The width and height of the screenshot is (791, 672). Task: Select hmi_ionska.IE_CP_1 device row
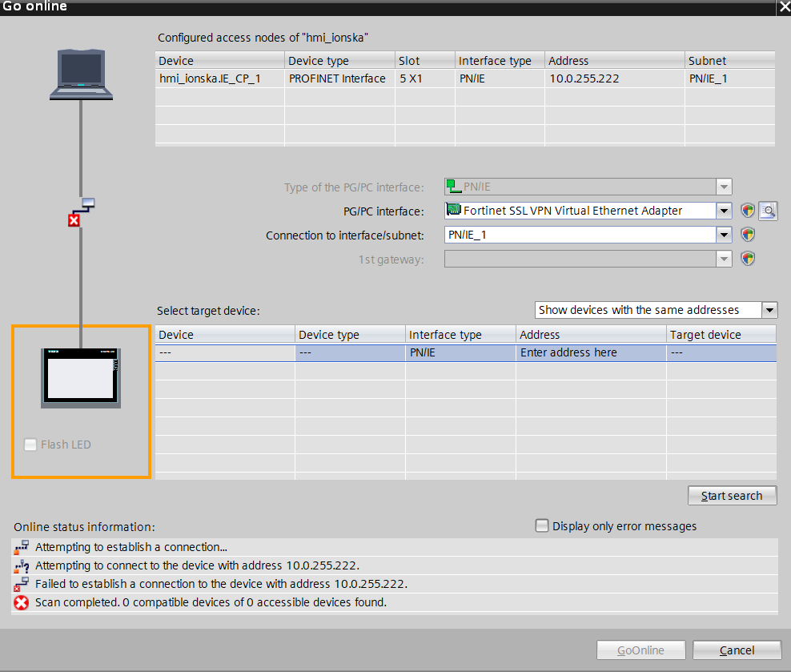[x=465, y=78]
